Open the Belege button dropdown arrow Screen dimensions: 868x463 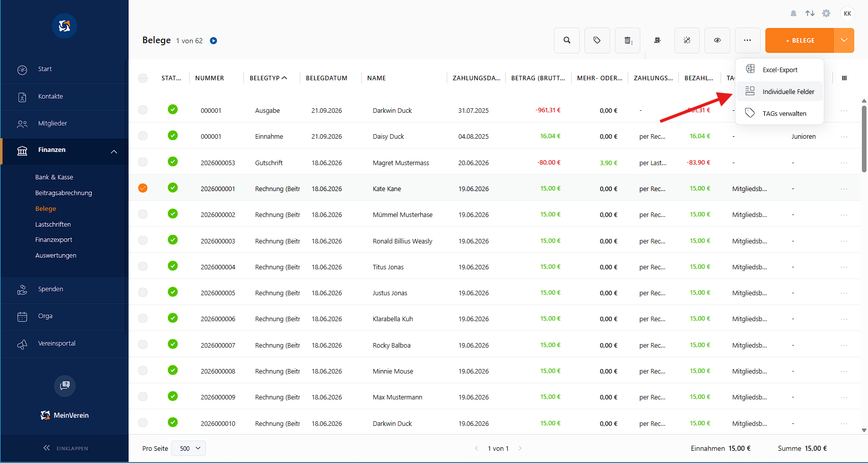coord(844,40)
